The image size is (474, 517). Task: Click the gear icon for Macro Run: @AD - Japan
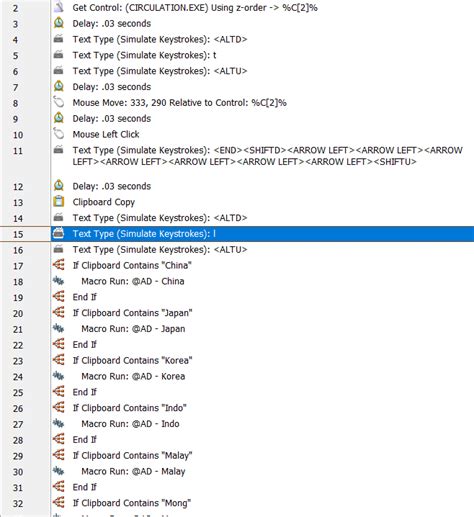click(59, 328)
